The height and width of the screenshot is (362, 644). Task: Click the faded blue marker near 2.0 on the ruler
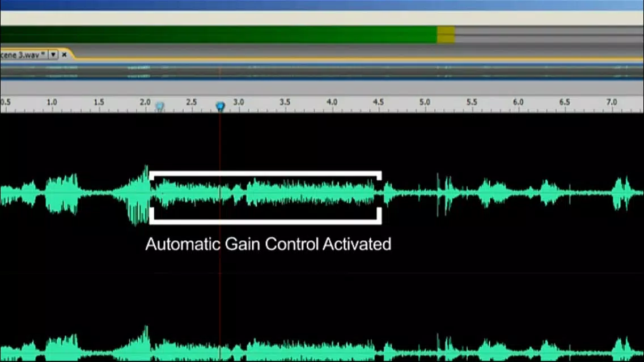[160, 107]
